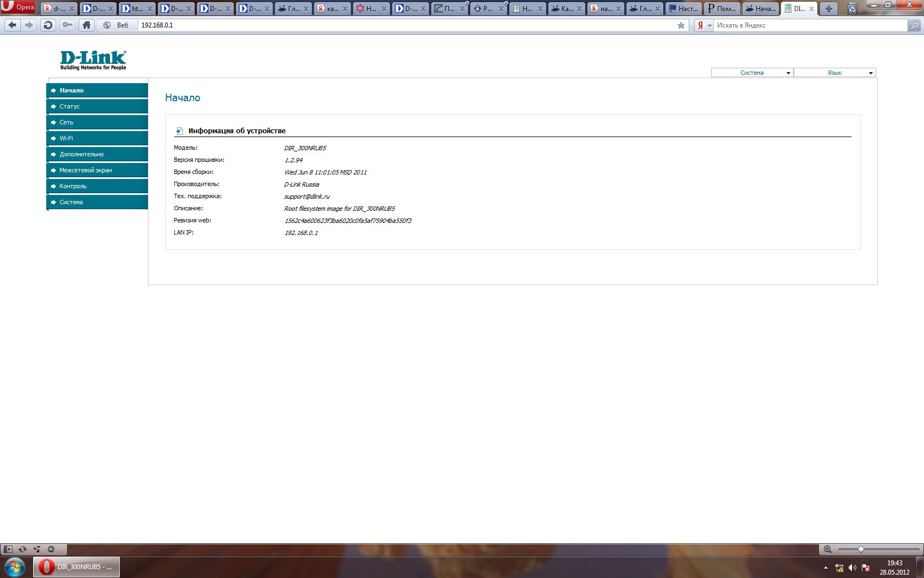Toggle the Opera panel button at bottom-left

(8, 549)
